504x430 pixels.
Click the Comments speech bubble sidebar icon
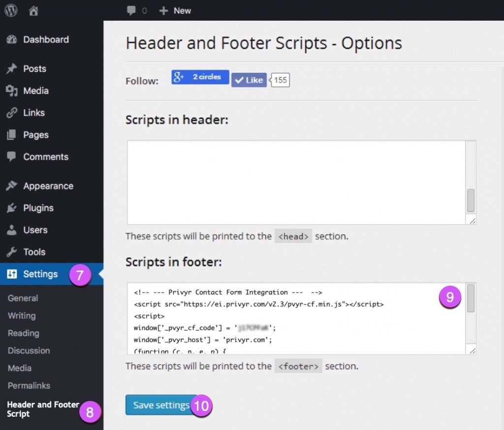coord(12,157)
